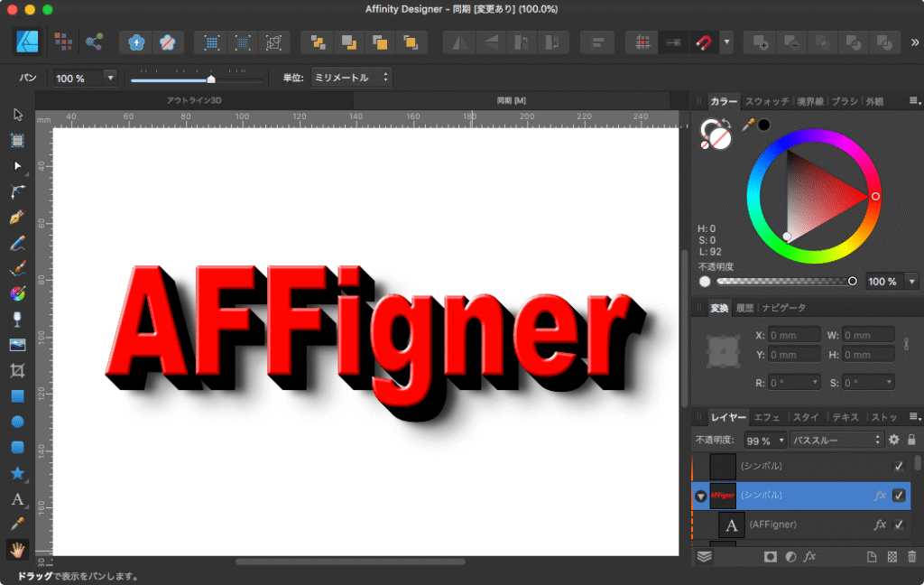Select the Artistic Text tool
The height and width of the screenshot is (585, 924).
(17, 499)
